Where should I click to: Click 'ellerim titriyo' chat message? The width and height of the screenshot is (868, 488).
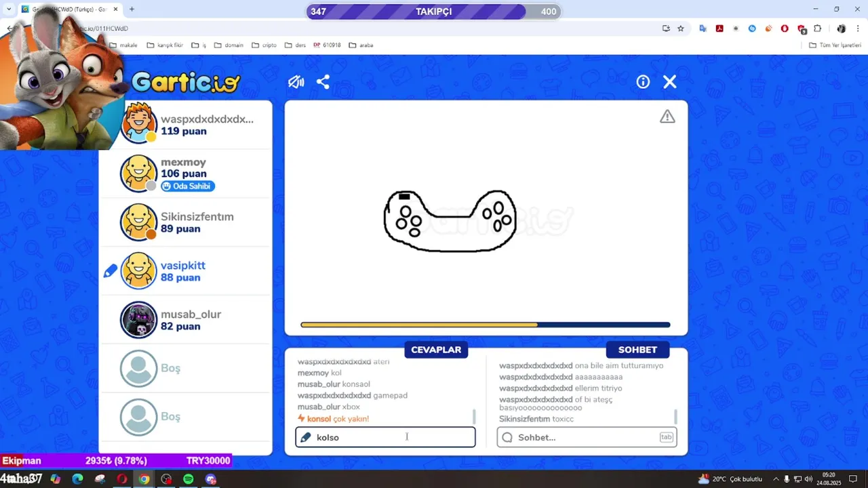coord(561,388)
